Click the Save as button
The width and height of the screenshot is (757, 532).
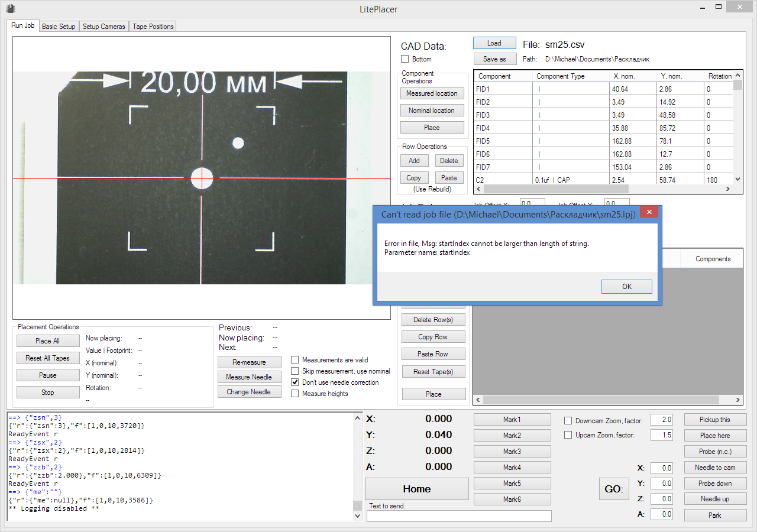(494, 59)
